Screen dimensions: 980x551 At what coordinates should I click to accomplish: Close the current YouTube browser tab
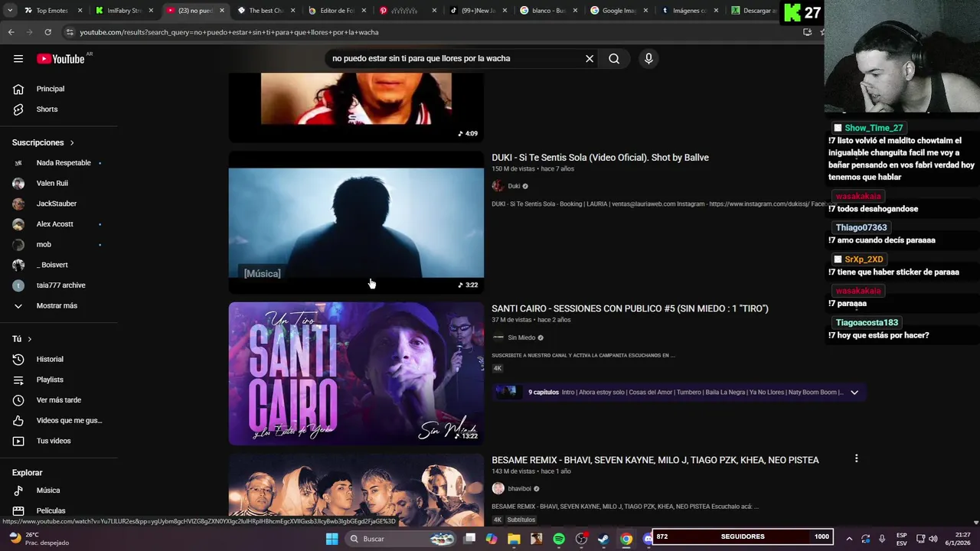[x=222, y=11]
